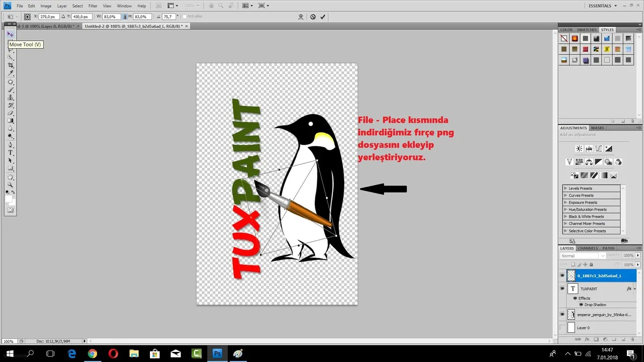The image size is (644, 362).
Task: Switch to the Swatches tab
Action: coord(587,30)
